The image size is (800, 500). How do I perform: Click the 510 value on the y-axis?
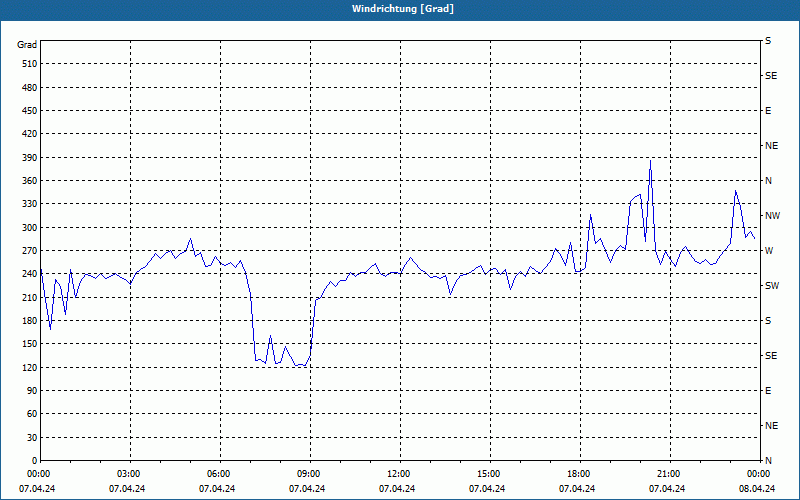click(27, 64)
